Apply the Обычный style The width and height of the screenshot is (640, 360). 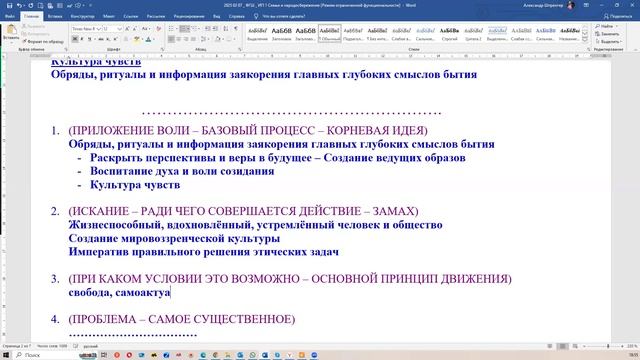(x=329, y=33)
